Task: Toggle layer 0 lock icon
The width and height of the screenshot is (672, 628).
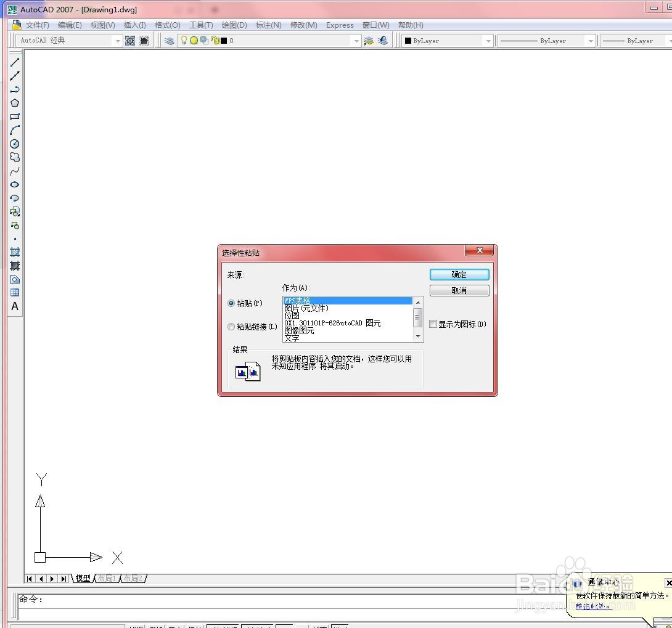Action: pos(215,41)
